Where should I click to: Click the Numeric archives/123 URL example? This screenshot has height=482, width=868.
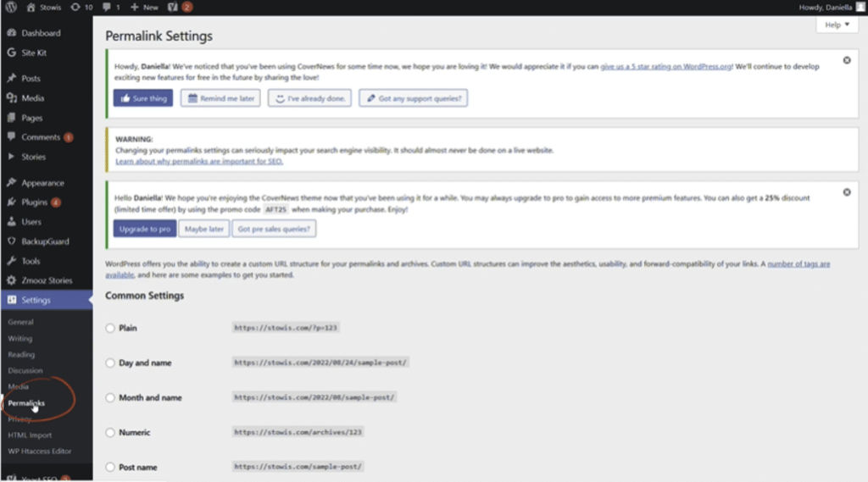298,432
